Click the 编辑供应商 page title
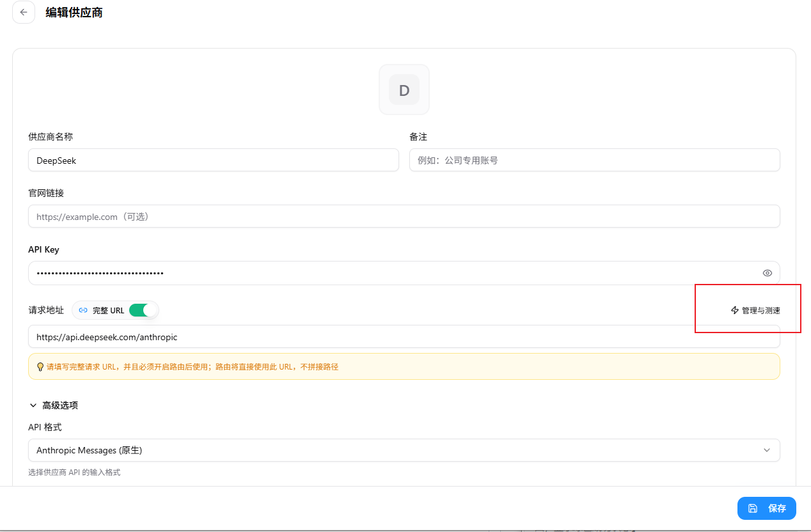 [74, 12]
